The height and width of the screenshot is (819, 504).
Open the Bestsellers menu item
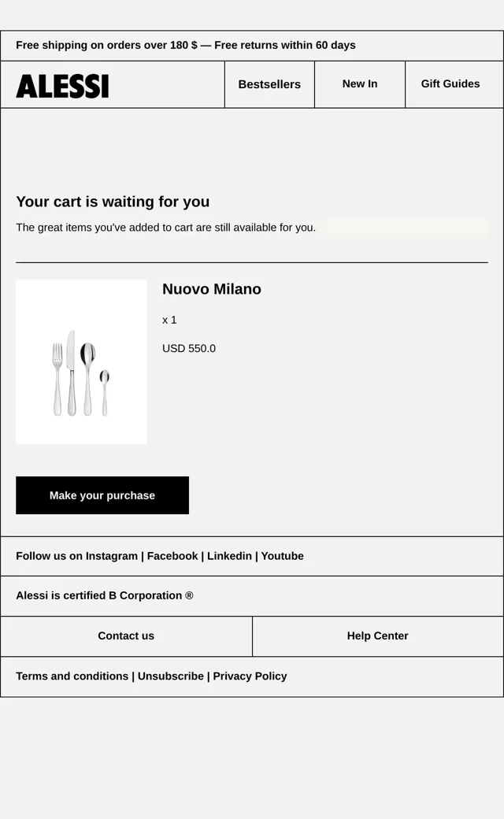point(269,84)
